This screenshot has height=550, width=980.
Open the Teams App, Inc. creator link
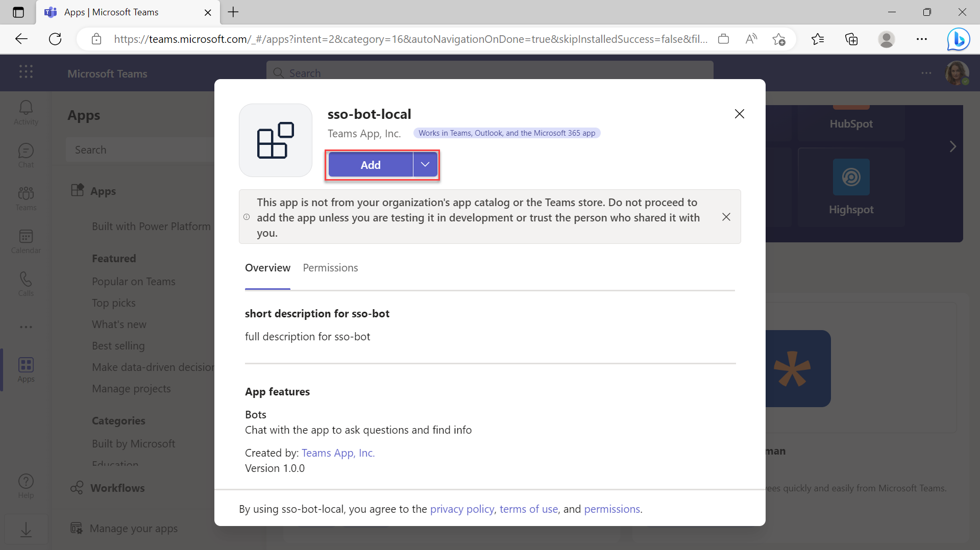(x=338, y=453)
